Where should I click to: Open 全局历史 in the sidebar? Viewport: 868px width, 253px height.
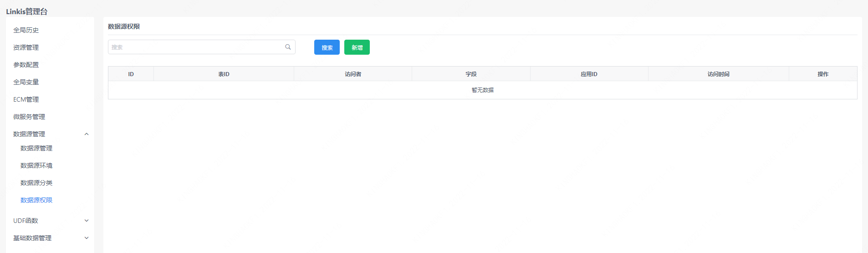(x=26, y=30)
